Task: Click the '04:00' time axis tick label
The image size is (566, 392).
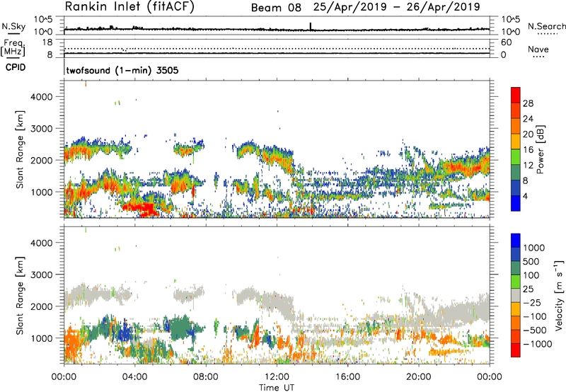Action: click(135, 377)
